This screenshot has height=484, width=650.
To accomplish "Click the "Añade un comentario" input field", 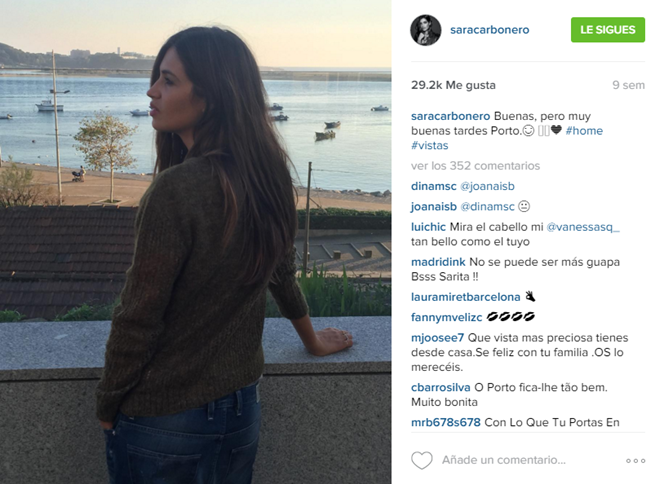I will [x=504, y=460].
